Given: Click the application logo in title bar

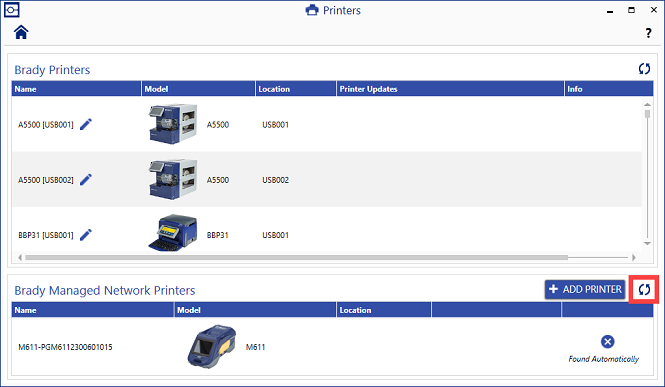Looking at the screenshot, I should 11,10.
